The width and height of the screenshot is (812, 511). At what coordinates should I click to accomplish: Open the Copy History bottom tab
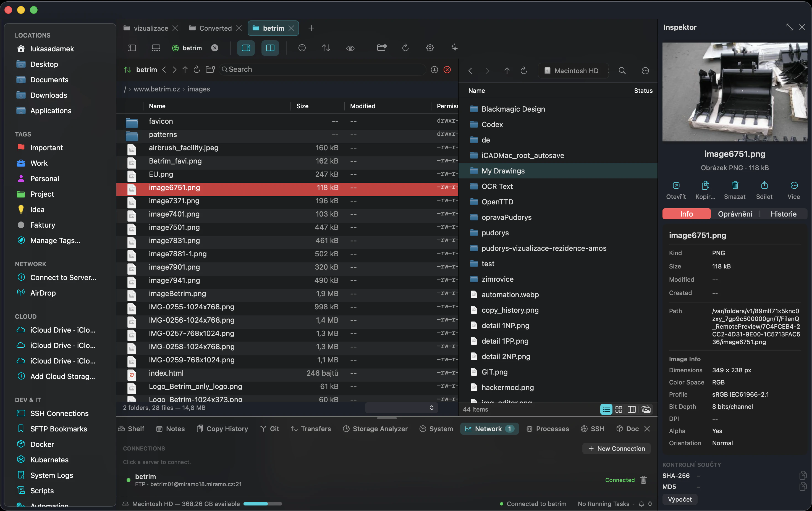pyautogui.click(x=222, y=428)
